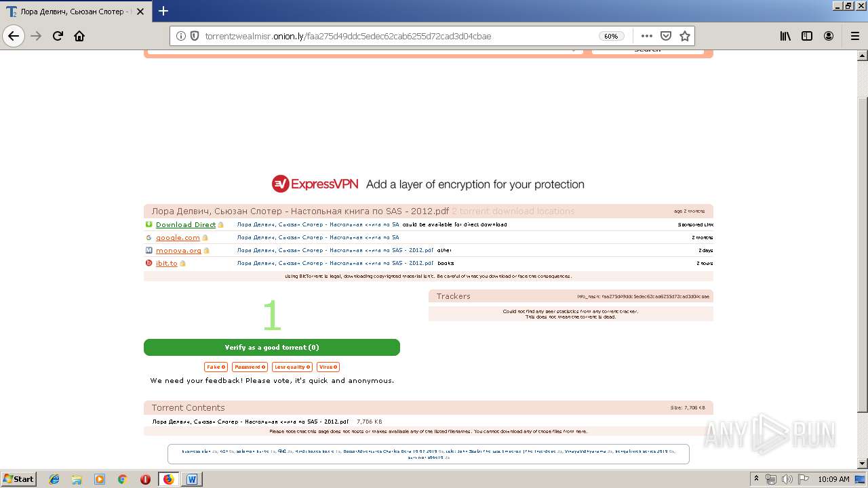
Task: Open the google.com row torrent title link
Action: pyautogui.click(x=318, y=238)
